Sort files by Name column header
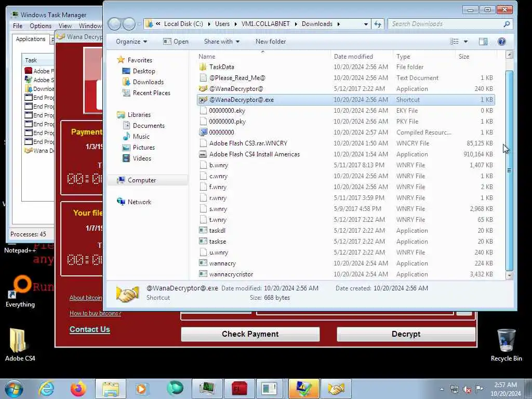This screenshot has width=532, height=399. (263, 56)
